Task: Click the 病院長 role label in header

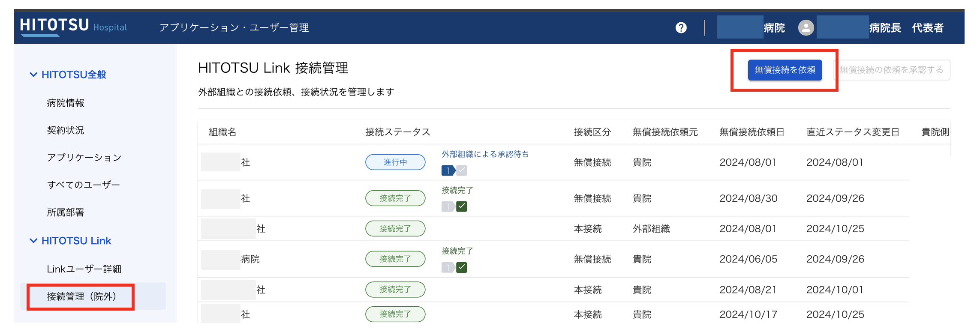Action: click(x=885, y=28)
